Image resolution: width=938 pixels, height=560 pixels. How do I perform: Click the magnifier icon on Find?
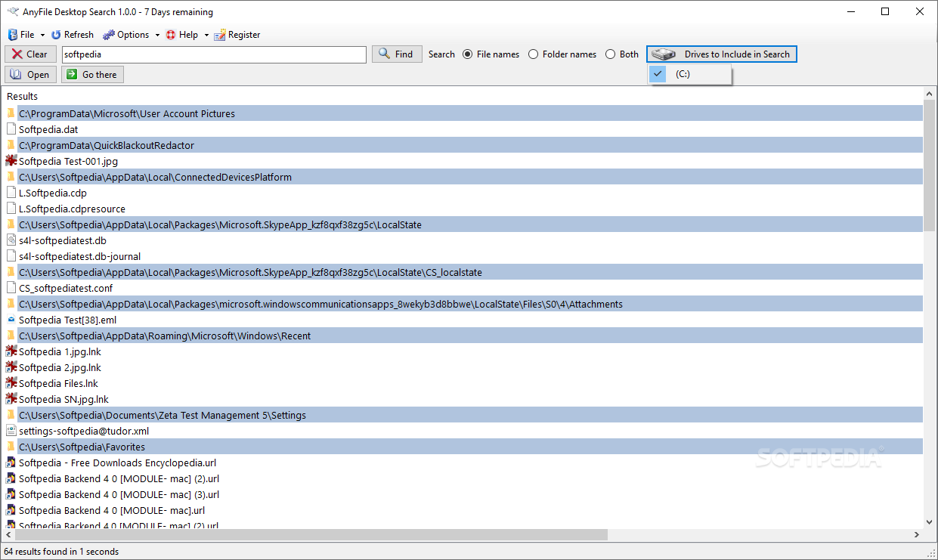coord(384,54)
